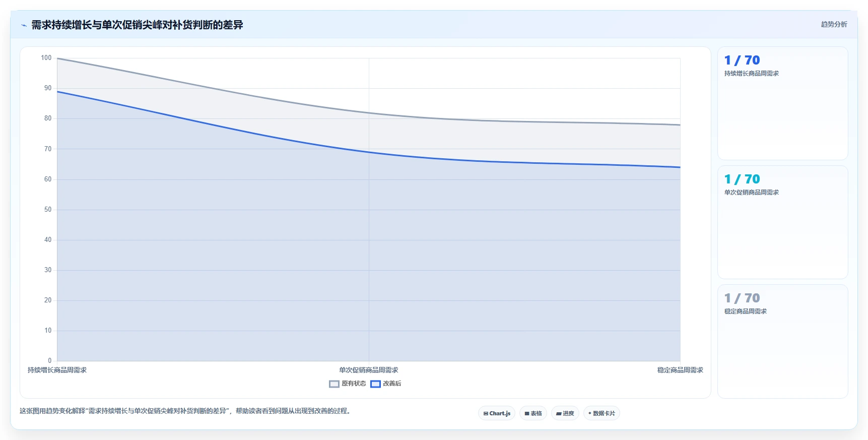Click the teal 1 / 70 value on the middle card
This screenshot has width=868, height=440.
click(x=742, y=179)
